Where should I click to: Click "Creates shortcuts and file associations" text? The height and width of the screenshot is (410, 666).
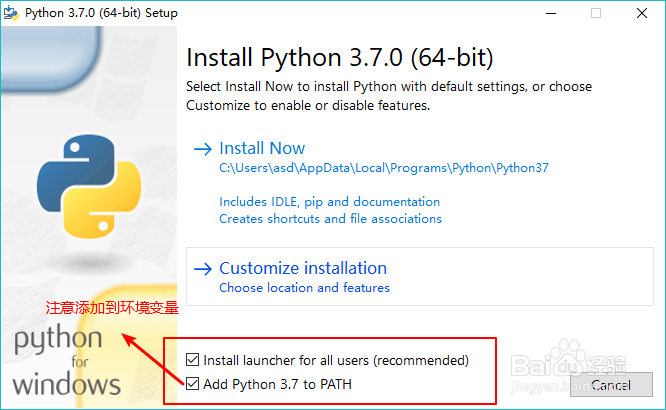tap(330, 218)
